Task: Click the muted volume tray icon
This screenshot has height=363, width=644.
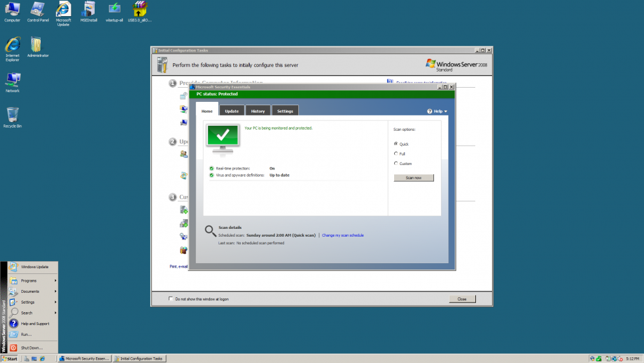Action: [620, 358]
